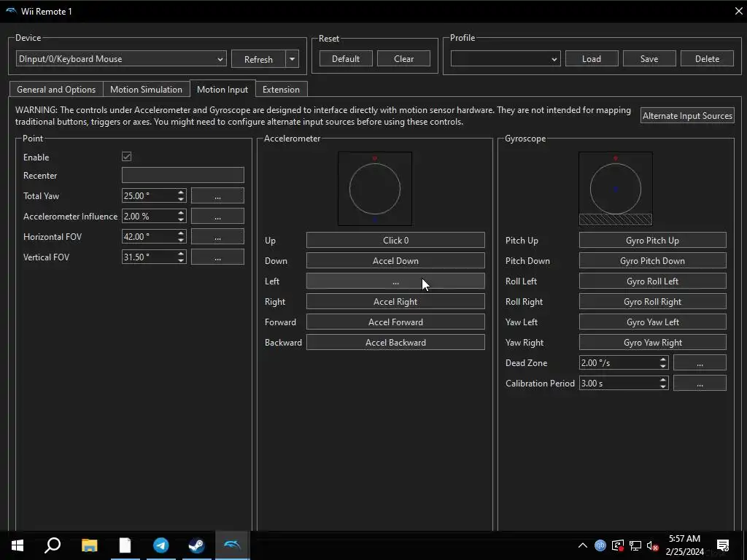Toggle the Point Enable checkbox
The height and width of the screenshot is (560, 747).
click(x=127, y=157)
